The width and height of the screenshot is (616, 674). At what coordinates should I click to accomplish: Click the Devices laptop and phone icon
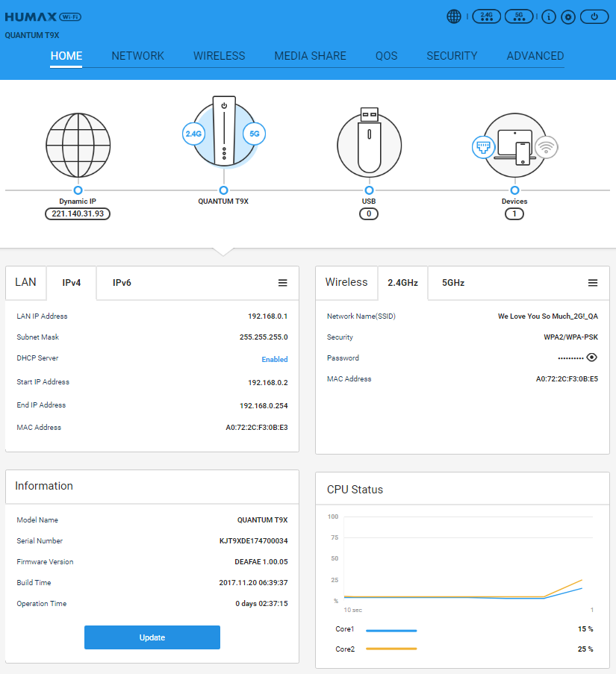[515, 146]
